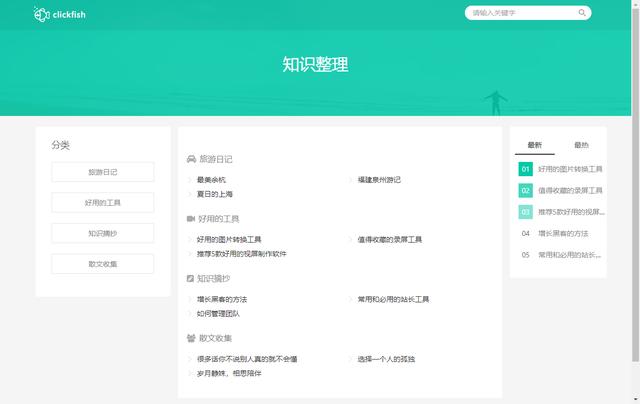Open article 福建泉州游记
Viewport: 640px width, 404px height.
(x=379, y=180)
